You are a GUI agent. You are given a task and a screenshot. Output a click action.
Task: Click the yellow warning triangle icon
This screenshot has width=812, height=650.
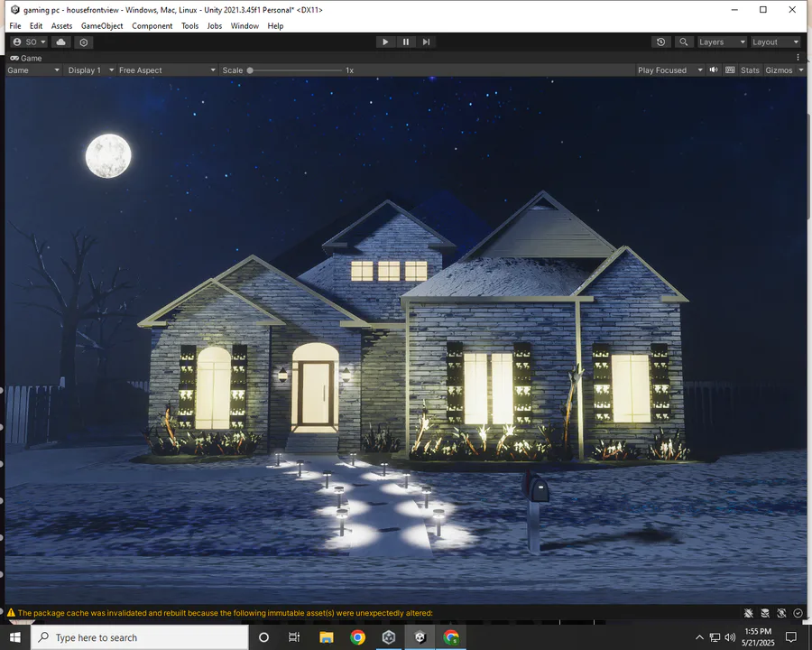[11, 613]
